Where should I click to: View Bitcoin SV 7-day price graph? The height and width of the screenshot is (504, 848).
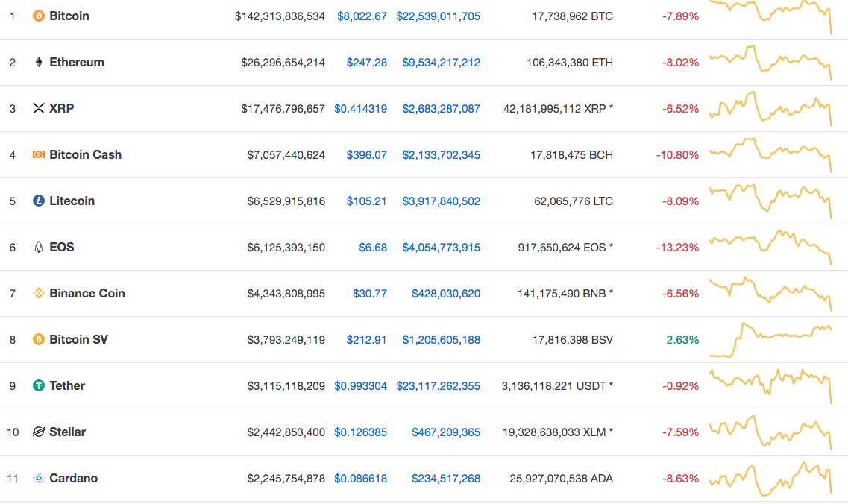click(770, 339)
